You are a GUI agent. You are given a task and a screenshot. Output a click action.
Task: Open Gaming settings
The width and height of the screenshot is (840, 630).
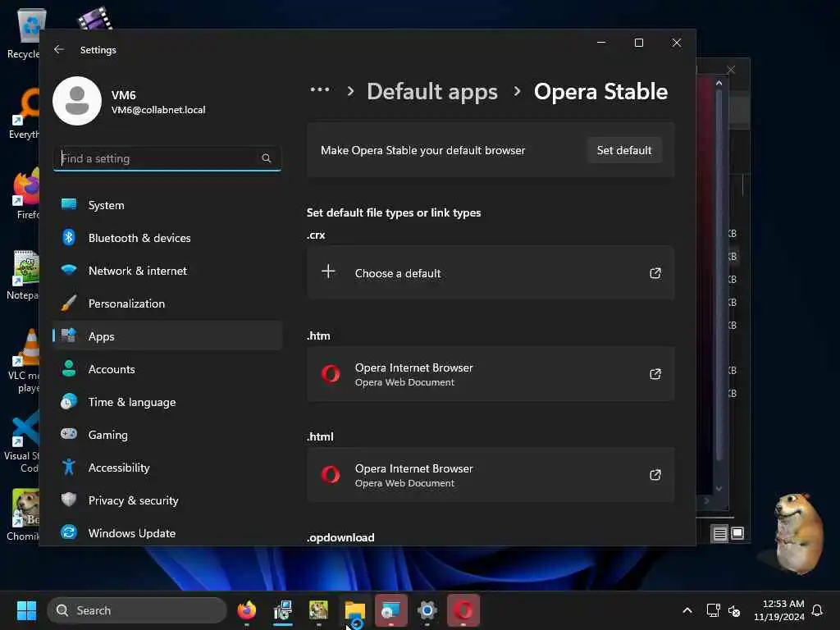tap(167, 435)
